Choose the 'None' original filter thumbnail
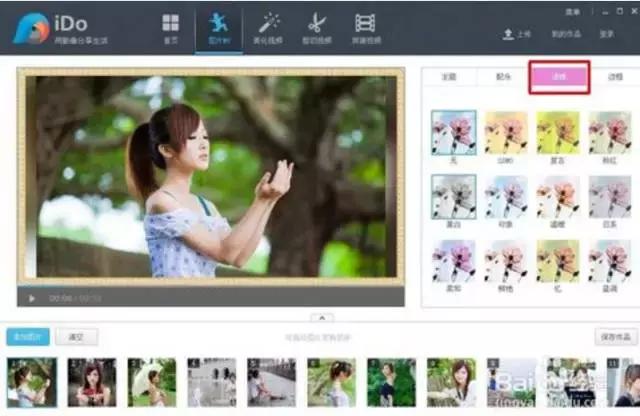This screenshot has width=640, height=416. (453, 133)
